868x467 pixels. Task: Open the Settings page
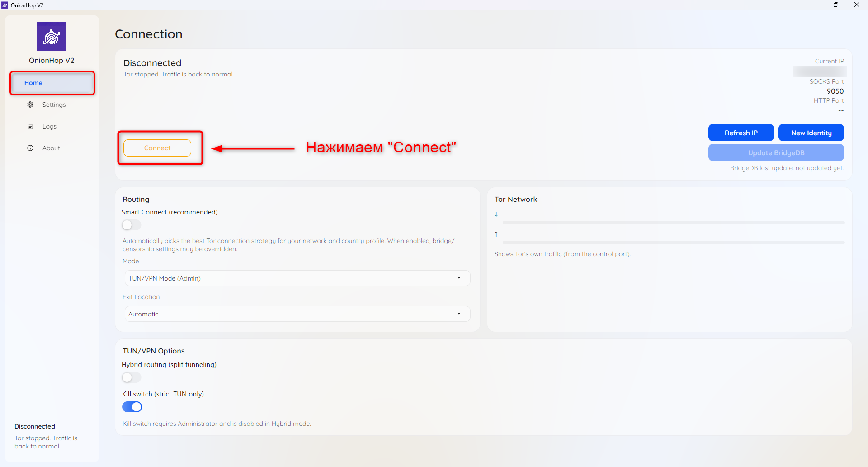[x=52, y=105]
